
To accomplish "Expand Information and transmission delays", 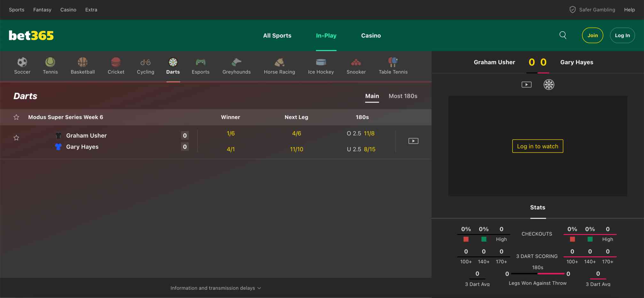I will (216, 288).
